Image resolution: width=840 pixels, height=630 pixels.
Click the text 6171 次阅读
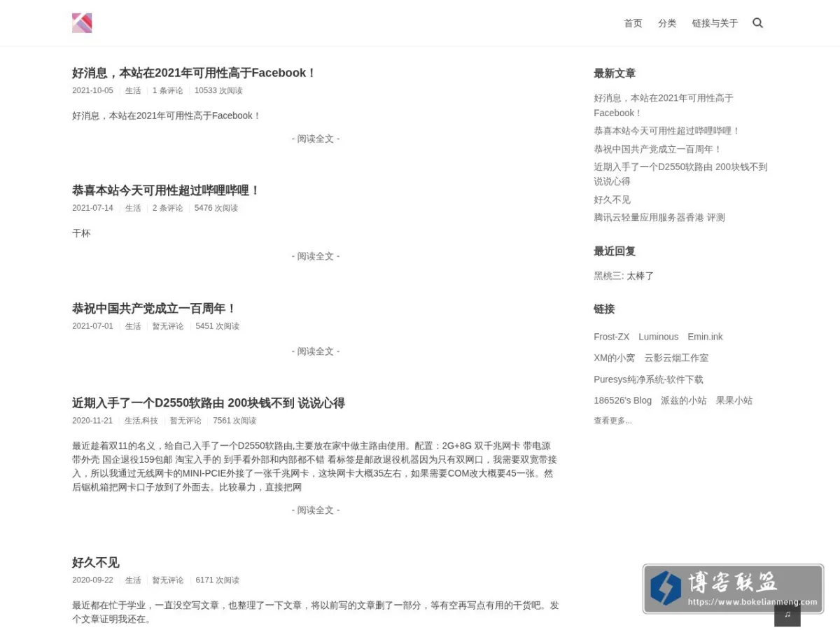[217, 581]
